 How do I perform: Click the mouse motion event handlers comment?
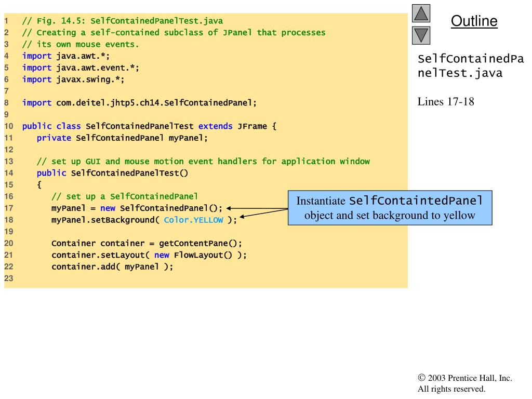pos(203,162)
